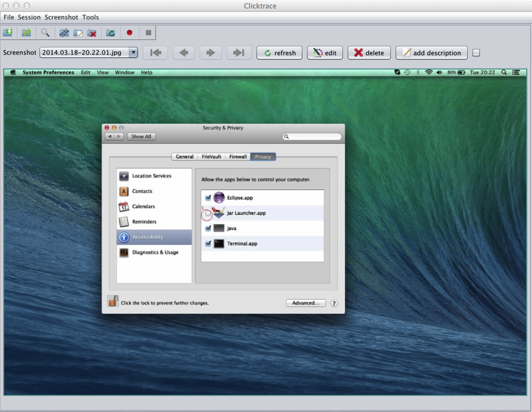Click the battery 80% indicator
This screenshot has width=532, height=412.
pos(456,72)
